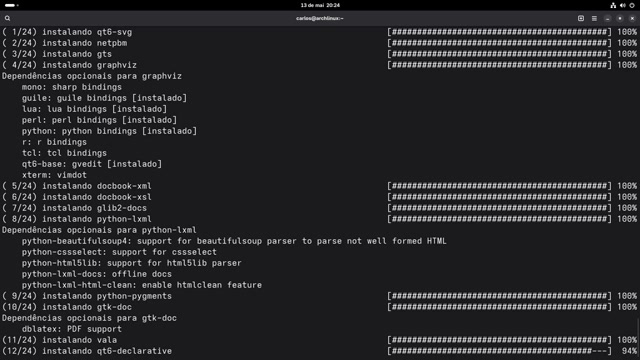This screenshot has width=640, height=360.
Task: Click the python-lxml-html-clean dependency line
Action: tap(142, 285)
